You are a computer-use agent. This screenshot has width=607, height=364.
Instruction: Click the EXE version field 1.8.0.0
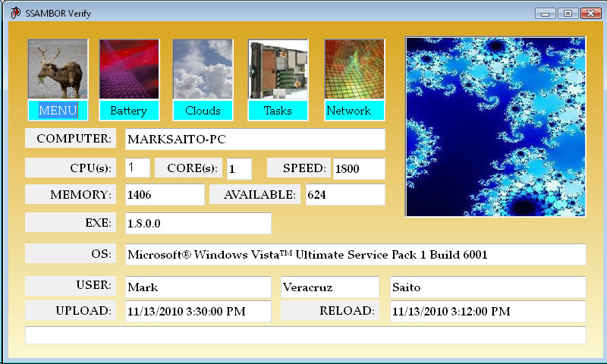tap(197, 224)
